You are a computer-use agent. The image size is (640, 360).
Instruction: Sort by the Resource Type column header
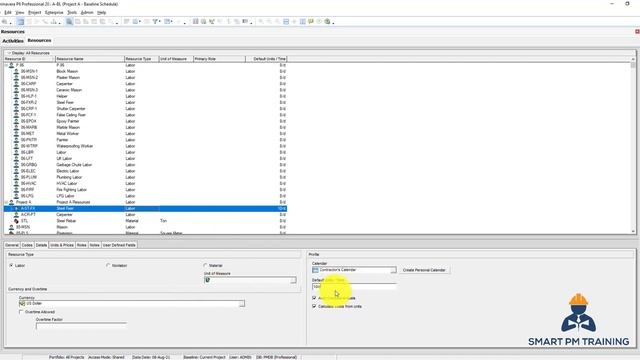pos(141,59)
